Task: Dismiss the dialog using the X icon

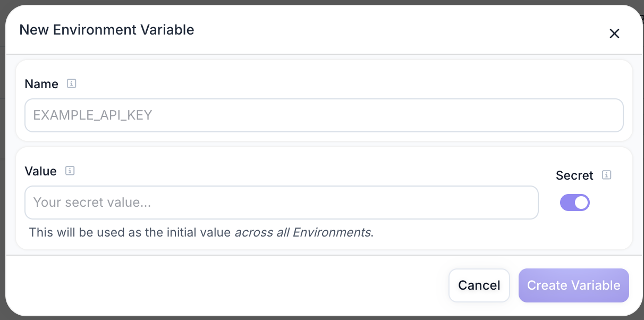Action: tap(614, 33)
